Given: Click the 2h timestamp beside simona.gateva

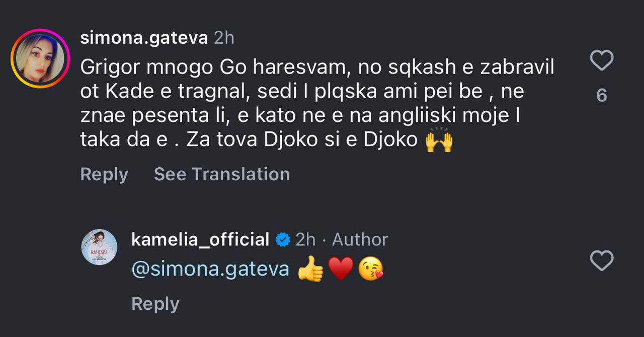Looking at the screenshot, I should pos(224,37).
